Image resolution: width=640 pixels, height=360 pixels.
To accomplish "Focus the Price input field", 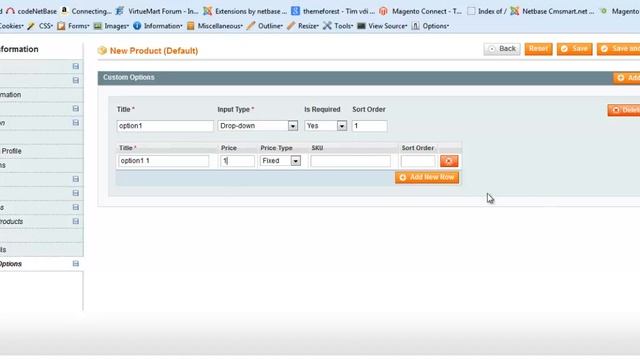I will point(237,161).
